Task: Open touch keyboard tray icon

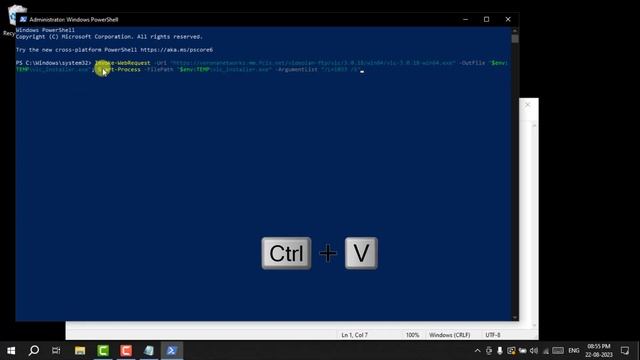Action: pos(558,351)
